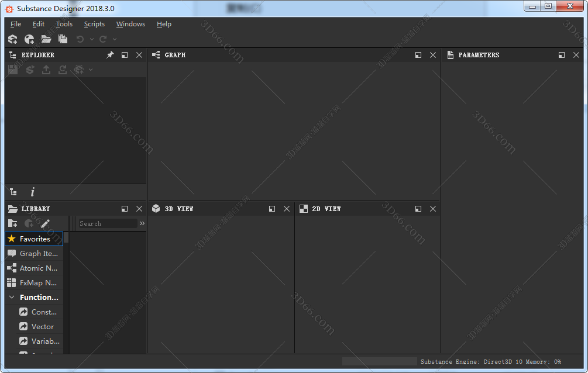Close the 3D View panel
Viewport: 588px width, 373px height.
tap(287, 209)
